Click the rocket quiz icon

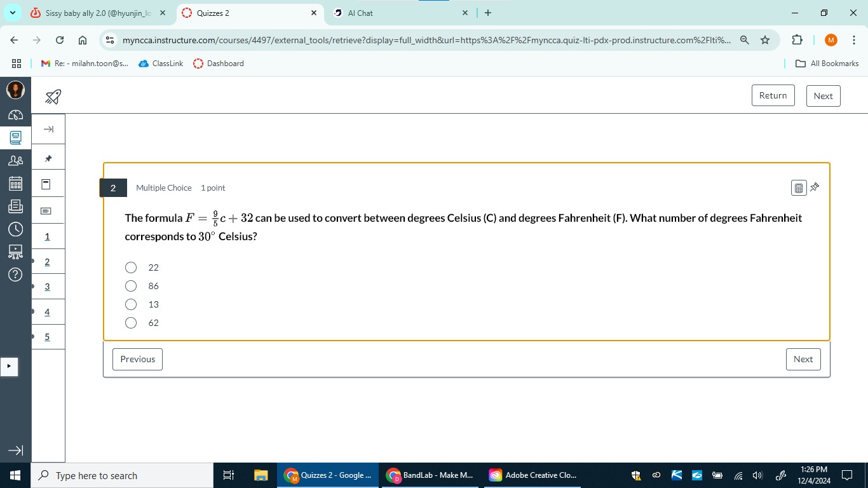[53, 97]
